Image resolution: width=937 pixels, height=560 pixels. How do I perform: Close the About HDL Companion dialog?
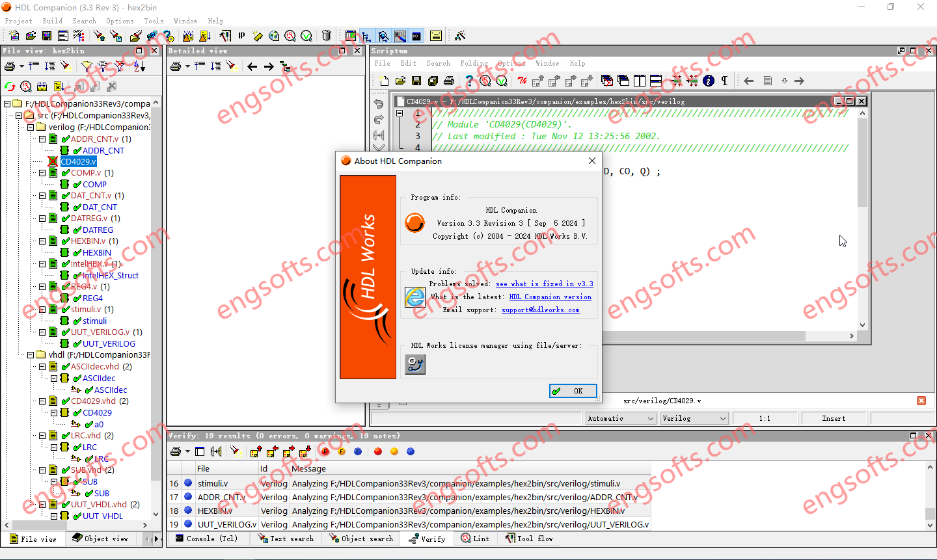(x=592, y=161)
